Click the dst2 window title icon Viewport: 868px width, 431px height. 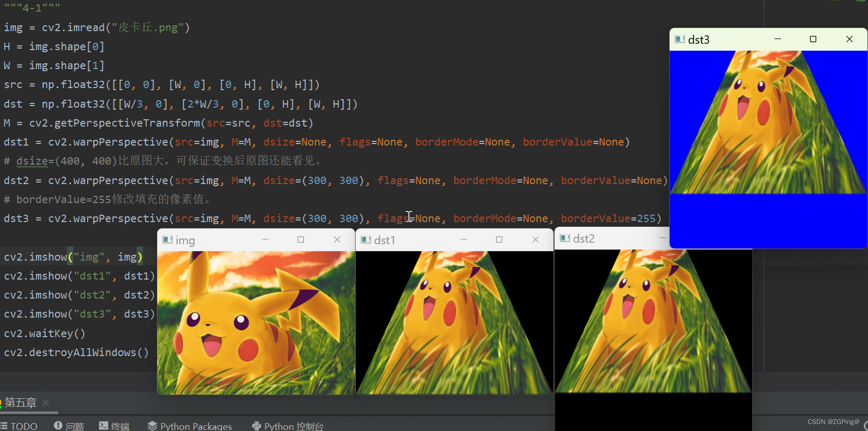(x=565, y=238)
